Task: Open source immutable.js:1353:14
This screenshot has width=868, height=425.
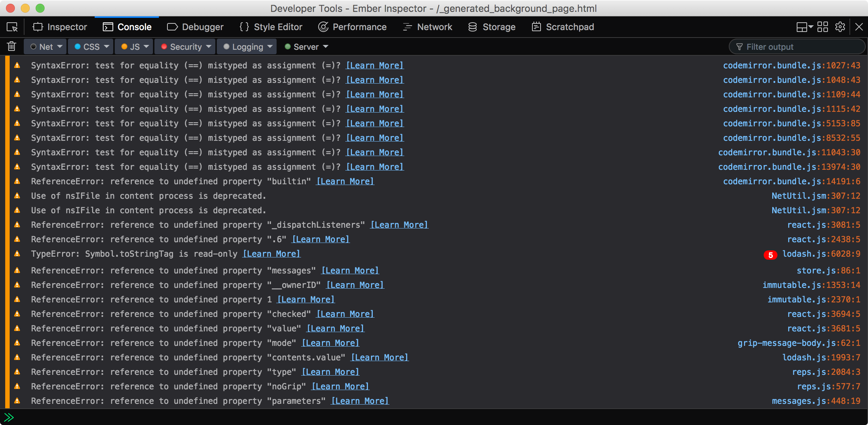Action: pos(812,285)
